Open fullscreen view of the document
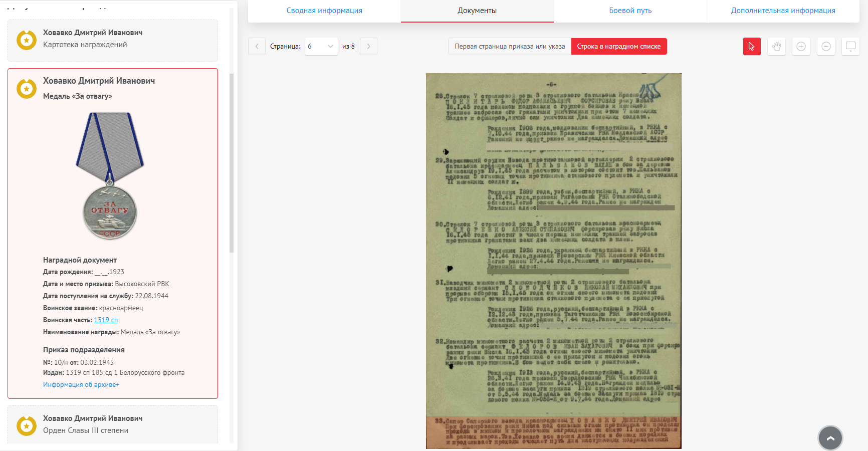The image size is (868, 451). [850, 47]
